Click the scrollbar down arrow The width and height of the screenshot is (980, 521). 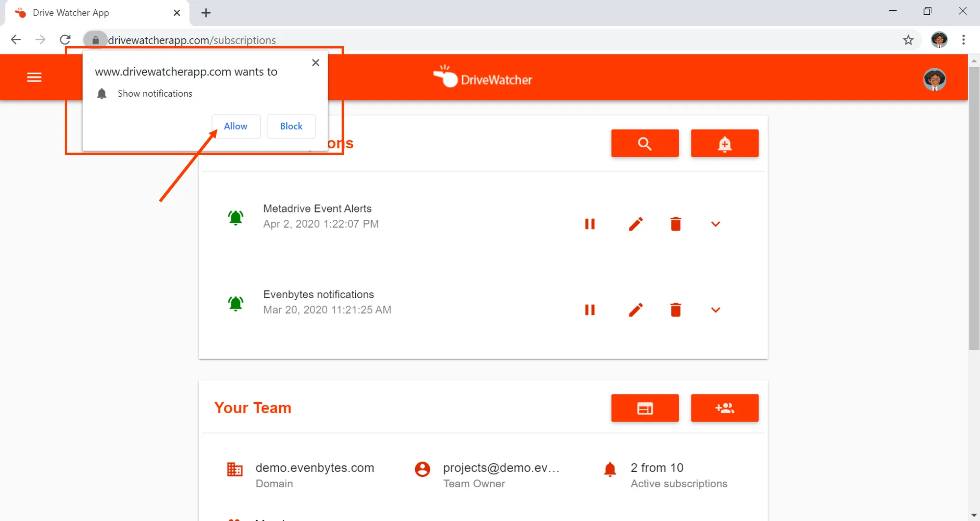(x=974, y=515)
